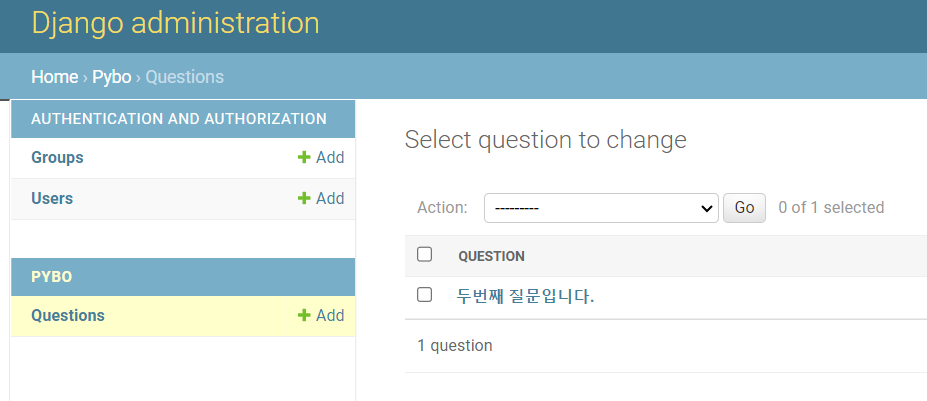
Task: Sort by the QUESTION column header
Action: [491, 256]
